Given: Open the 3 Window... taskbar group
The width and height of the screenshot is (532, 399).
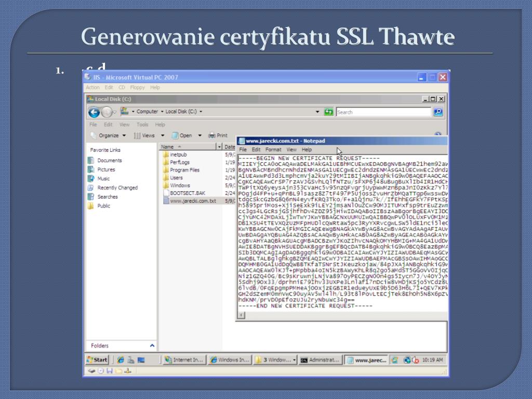Looking at the screenshot, I should [275, 360].
